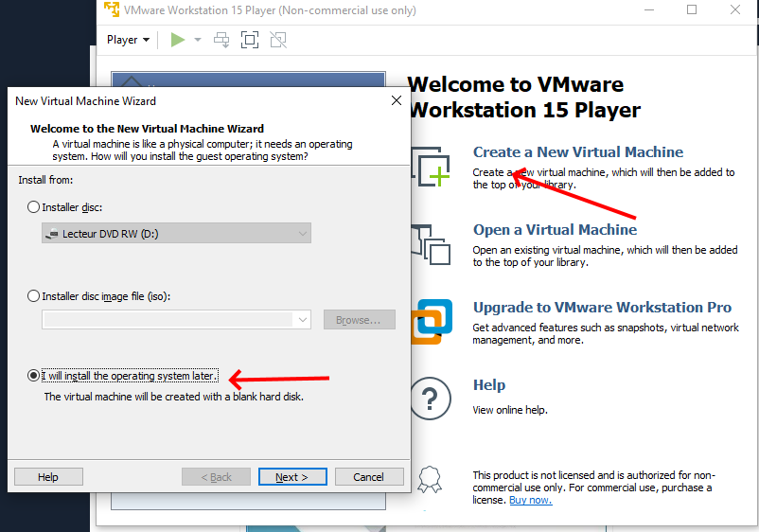Choose I will install operating system later

[x=35, y=376]
